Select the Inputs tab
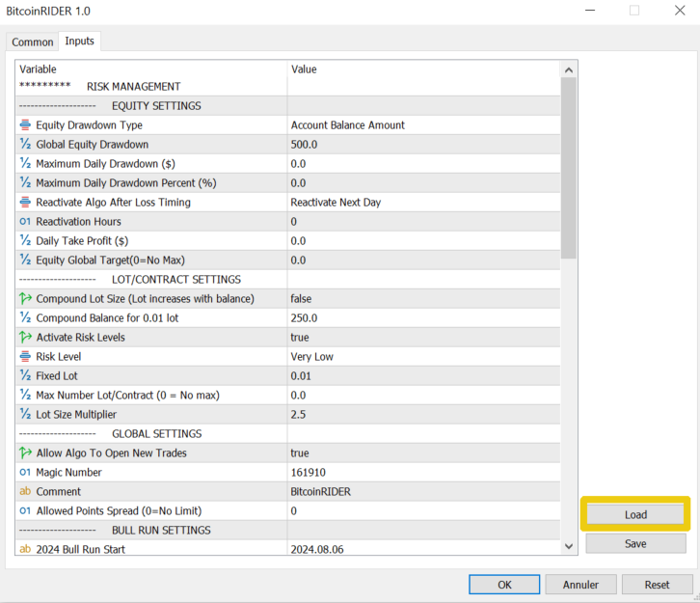 pyautogui.click(x=79, y=41)
